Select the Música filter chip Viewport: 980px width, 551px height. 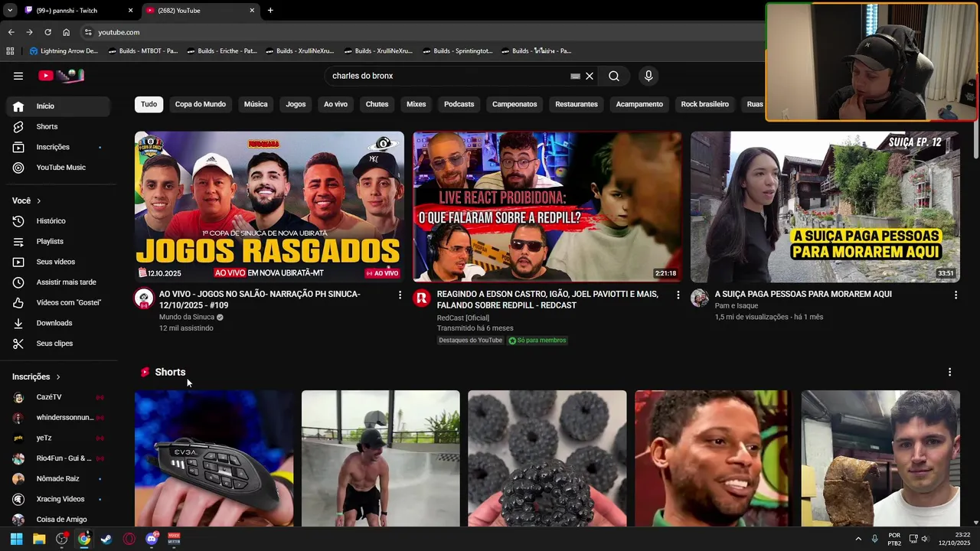[256, 104]
